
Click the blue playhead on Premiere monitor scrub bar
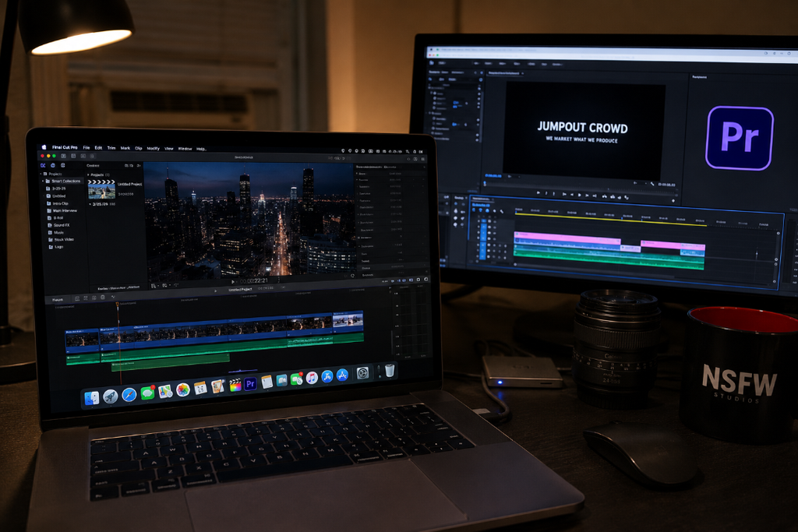pyautogui.click(x=485, y=183)
